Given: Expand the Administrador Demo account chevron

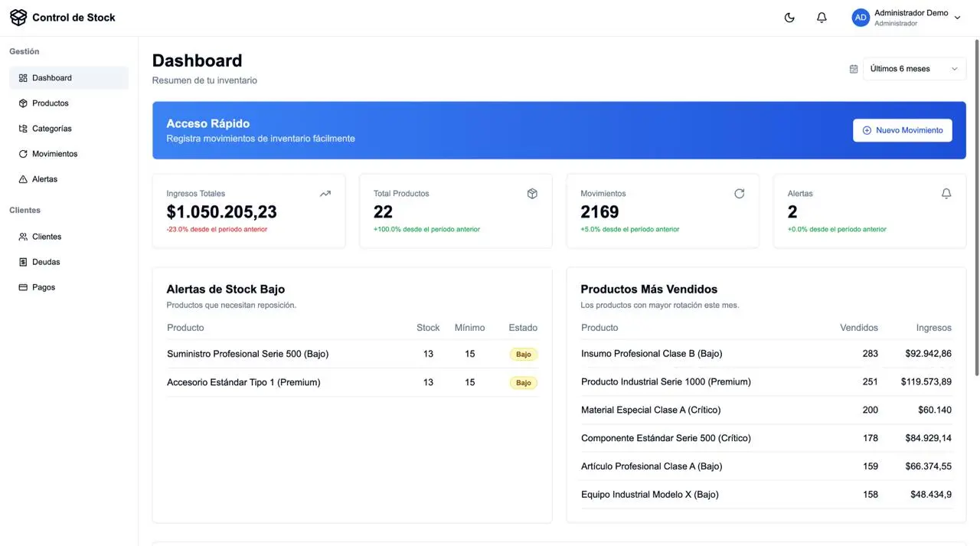Looking at the screenshot, I should tap(957, 18).
